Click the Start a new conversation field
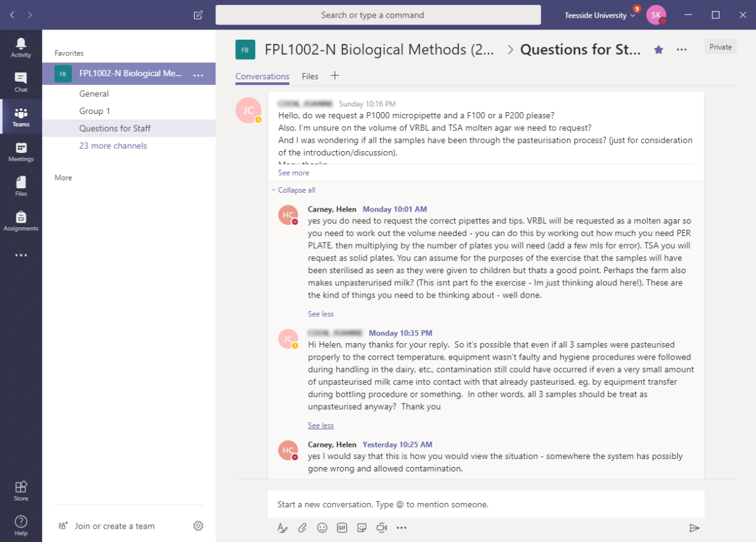Screen dimensions: 756x542 (485, 504)
